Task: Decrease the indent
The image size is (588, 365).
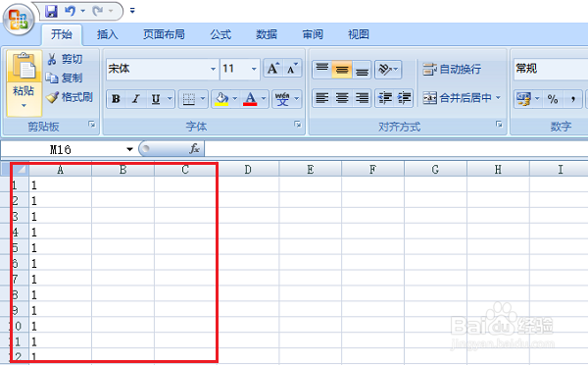Action: pyautogui.click(x=385, y=98)
